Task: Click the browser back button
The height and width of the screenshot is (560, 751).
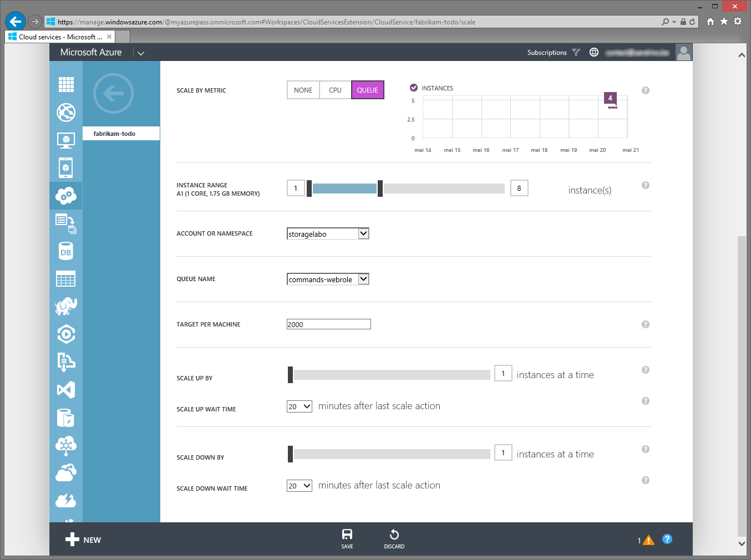Action: point(16,22)
